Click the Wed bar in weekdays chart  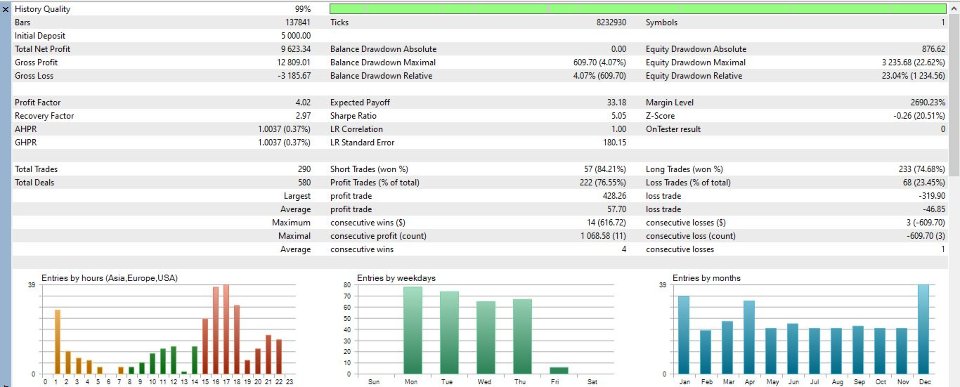click(486, 337)
